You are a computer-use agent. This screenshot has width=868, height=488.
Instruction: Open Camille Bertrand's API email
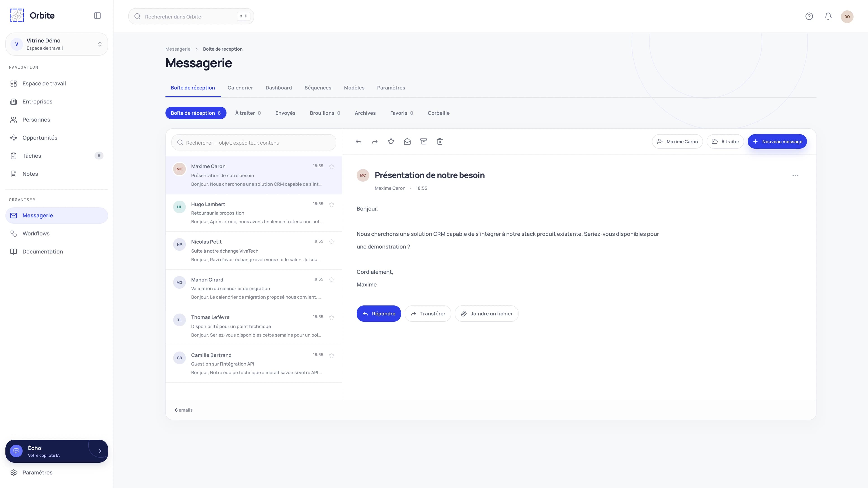(x=254, y=364)
